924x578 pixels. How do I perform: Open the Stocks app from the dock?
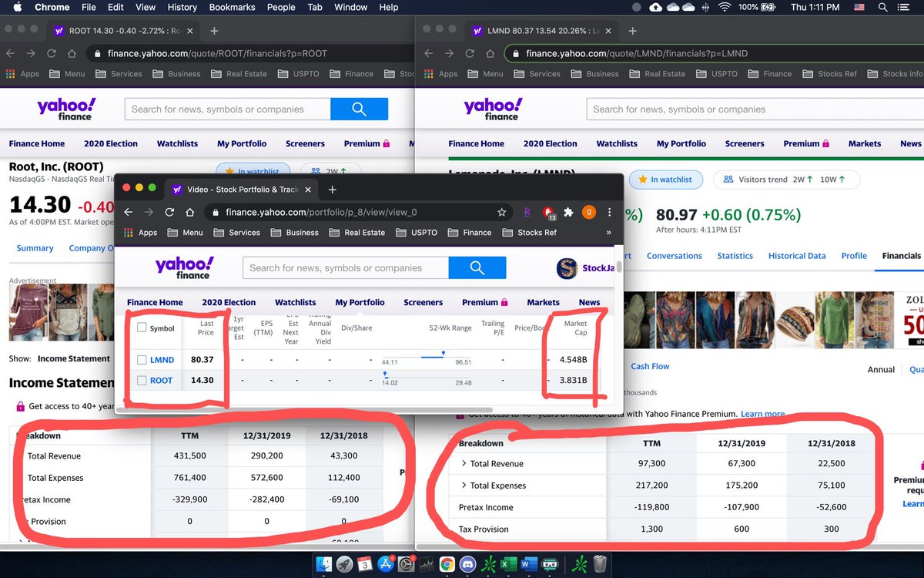tap(426, 565)
